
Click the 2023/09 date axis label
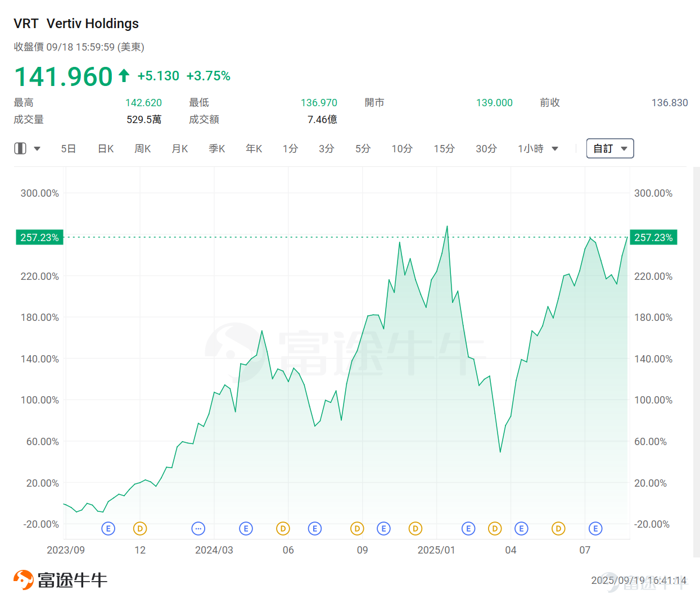[x=66, y=550]
